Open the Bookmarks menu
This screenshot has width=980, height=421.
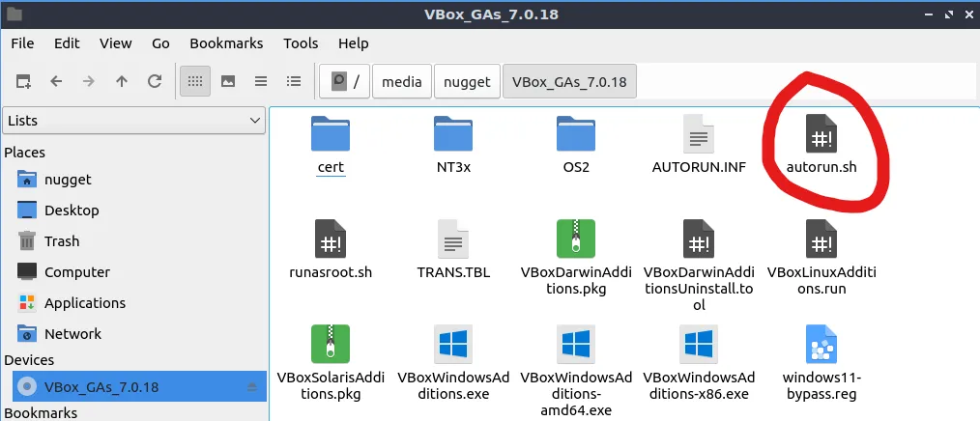coord(226,43)
